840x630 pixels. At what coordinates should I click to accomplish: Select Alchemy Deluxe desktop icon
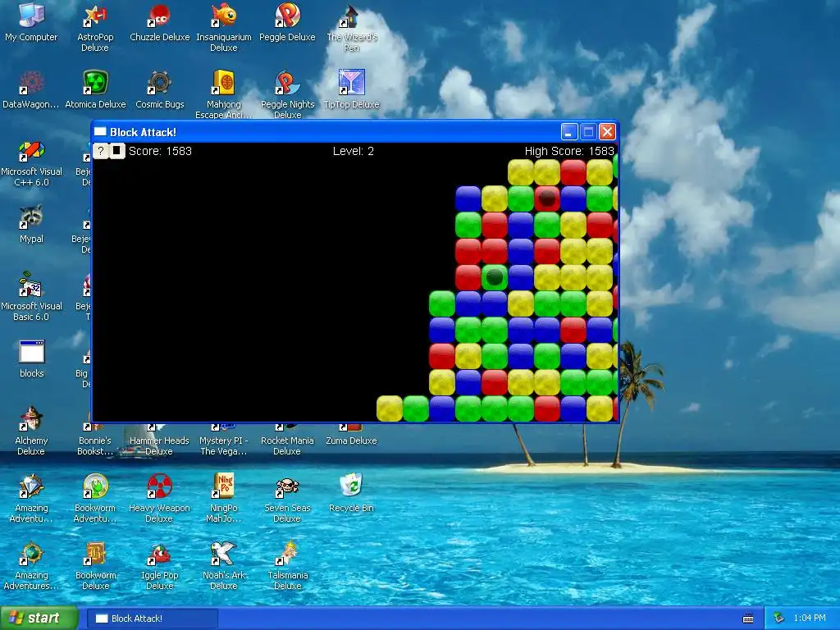[x=31, y=431]
